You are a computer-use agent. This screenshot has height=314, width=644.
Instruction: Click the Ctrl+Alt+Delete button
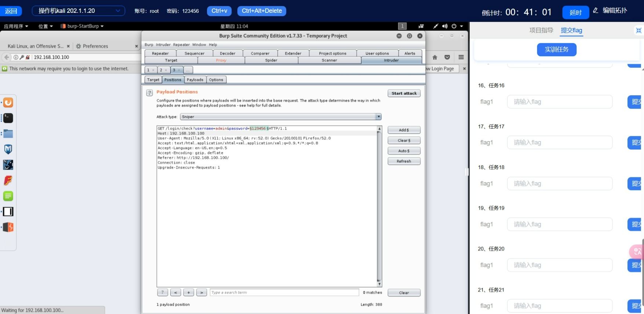tap(262, 11)
